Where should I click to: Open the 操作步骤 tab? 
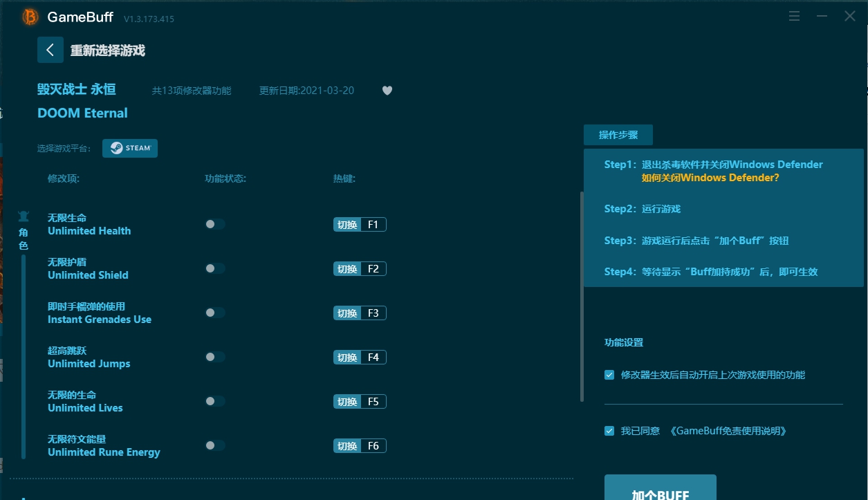(x=618, y=135)
